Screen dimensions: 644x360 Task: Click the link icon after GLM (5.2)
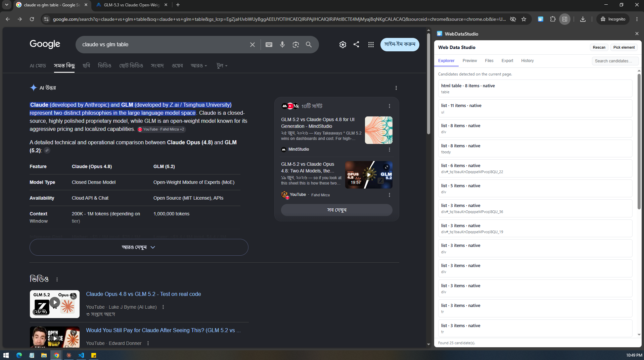click(x=47, y=150)
